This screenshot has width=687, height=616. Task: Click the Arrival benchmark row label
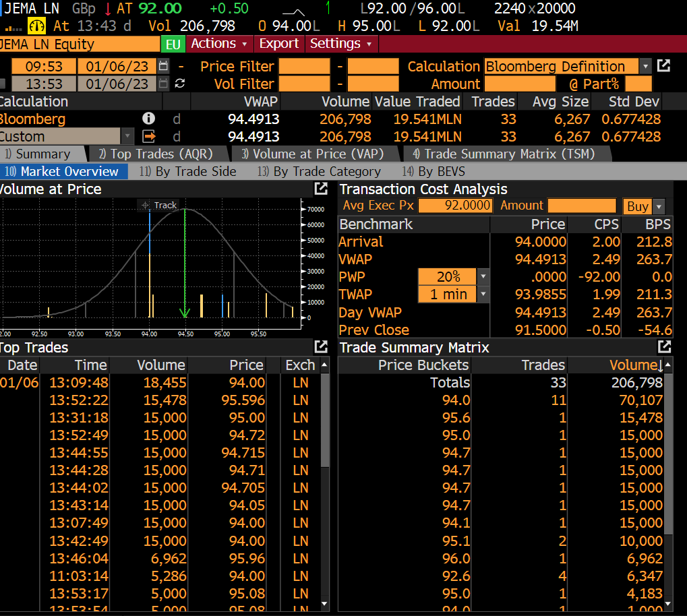pyautogui.click(x=361, y=242)
